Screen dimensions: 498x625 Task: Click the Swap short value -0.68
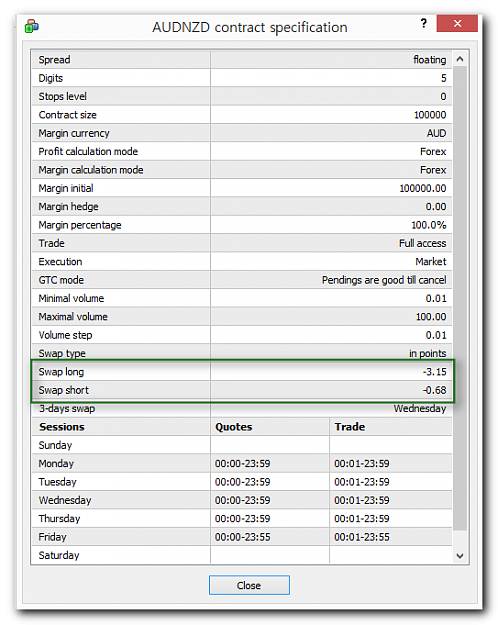[x=435, y=390]
